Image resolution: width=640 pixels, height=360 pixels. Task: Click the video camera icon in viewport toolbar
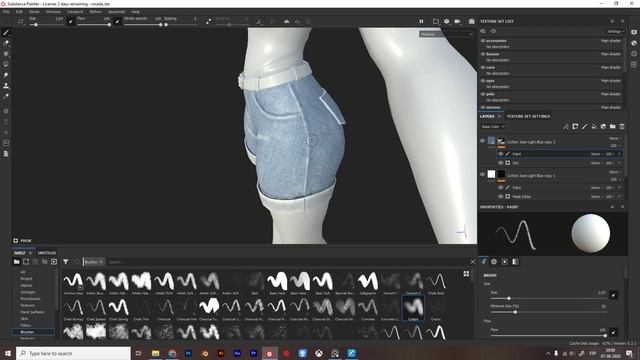(458, 21)
